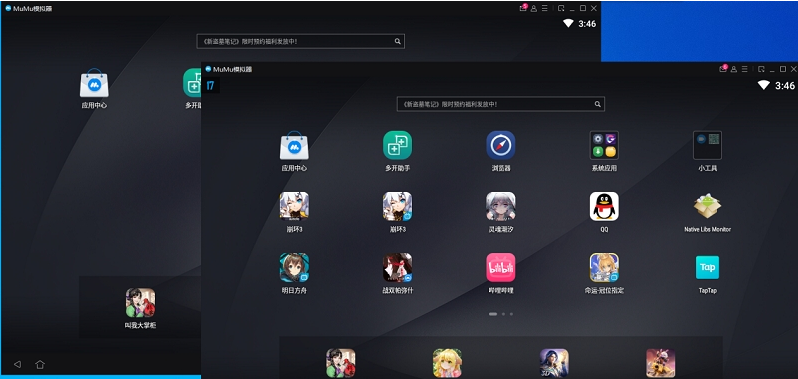Open the 浏览器 browser app
The image size is (798, 379).
coord(501,145)
